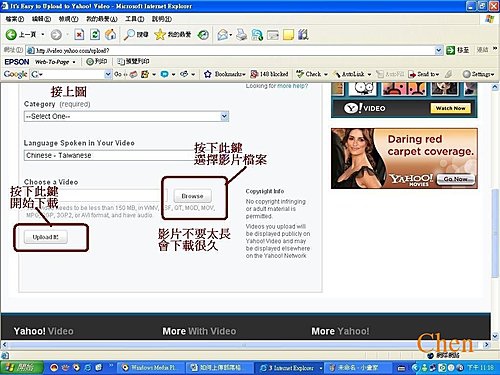Click the Yahoo! Video logo in the ad banner
This screenshot has height=375, width=500.
point(365,108)
